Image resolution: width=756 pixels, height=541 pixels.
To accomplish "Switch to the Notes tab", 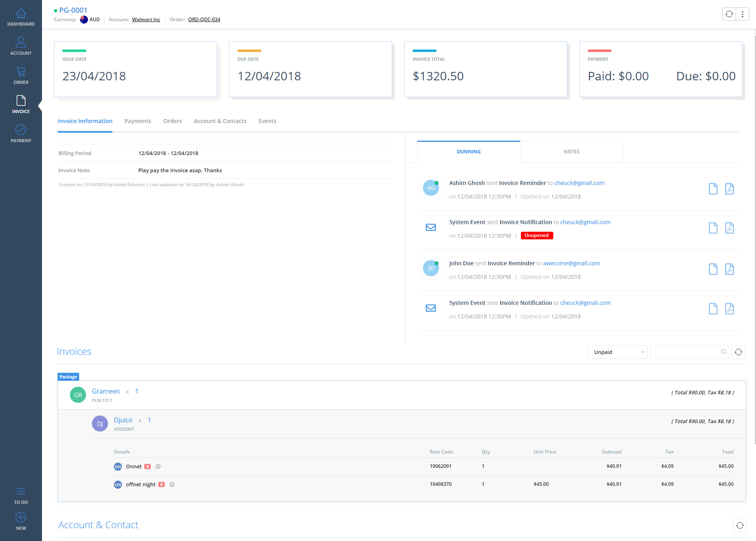I will coord(571,152).
